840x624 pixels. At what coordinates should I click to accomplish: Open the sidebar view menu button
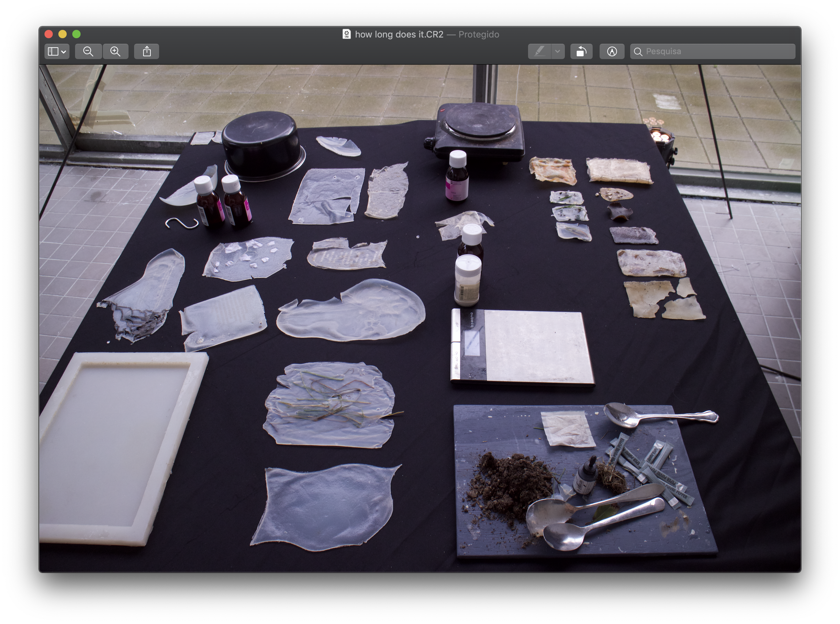click(x=53, y=51)
